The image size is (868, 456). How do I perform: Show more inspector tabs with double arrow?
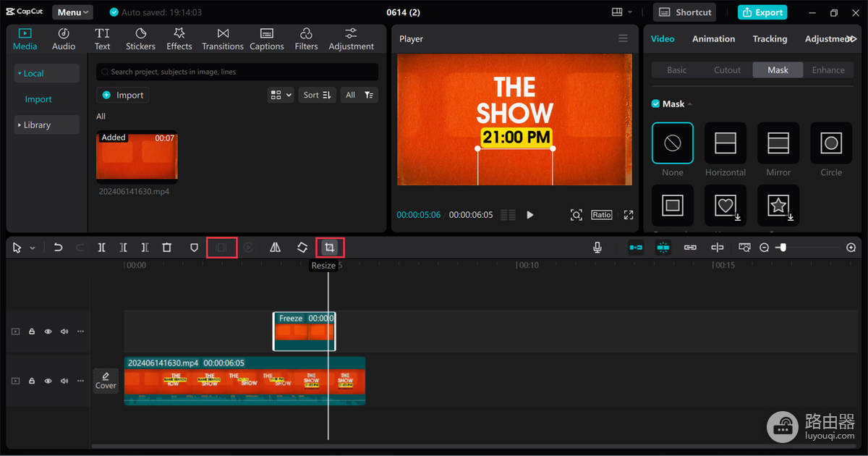click(852, 39)
